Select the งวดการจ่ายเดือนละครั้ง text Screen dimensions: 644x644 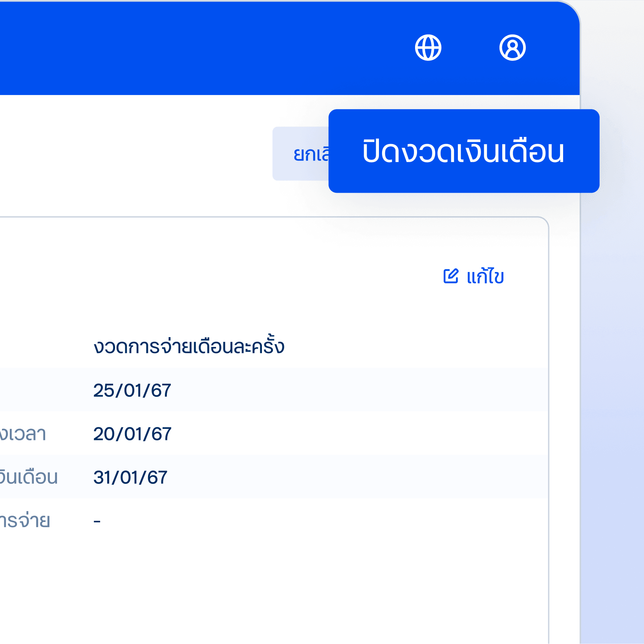[x=188, y=347]
